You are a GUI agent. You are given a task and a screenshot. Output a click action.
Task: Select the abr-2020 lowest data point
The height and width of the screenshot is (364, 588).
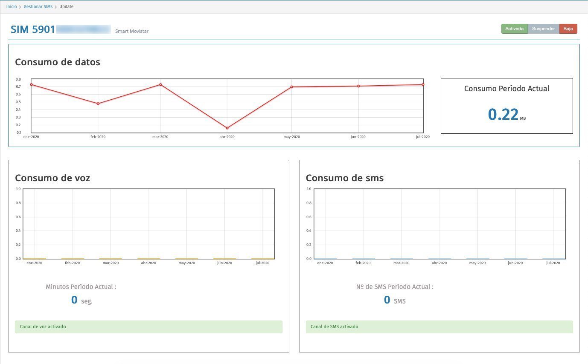[x=227, y=128]
